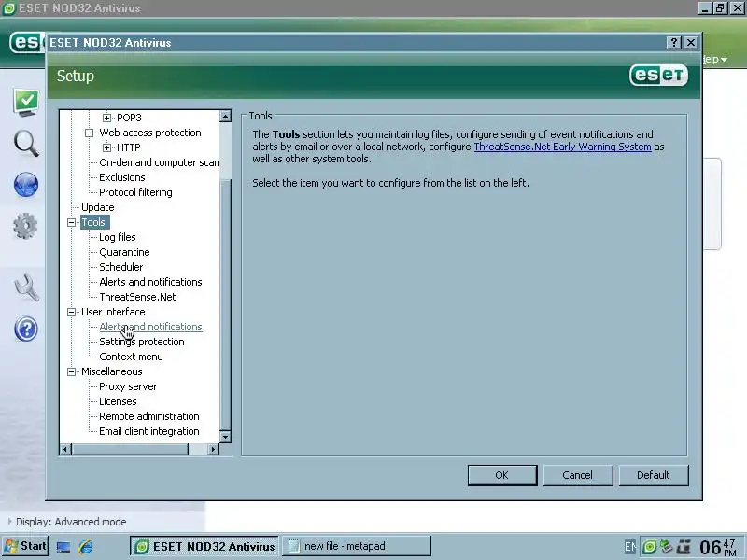
Task: Collapse the Web access protection node
Action: point(89,133)
